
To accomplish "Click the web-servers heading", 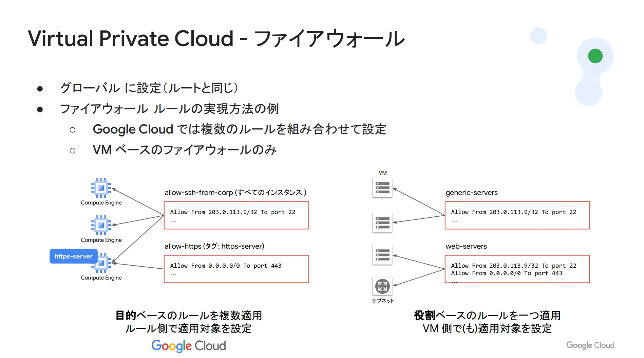I will tap(466, 246).
